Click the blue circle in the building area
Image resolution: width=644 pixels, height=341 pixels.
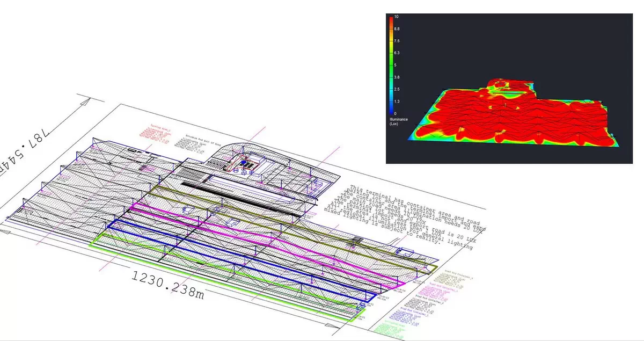click(x=243, y=161)
